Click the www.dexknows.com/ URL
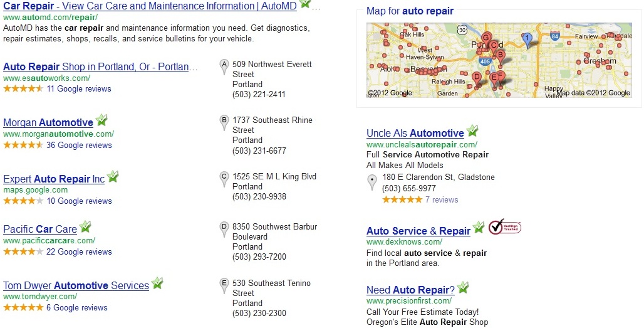The image size is (644, 328). [x=404, y=241]
